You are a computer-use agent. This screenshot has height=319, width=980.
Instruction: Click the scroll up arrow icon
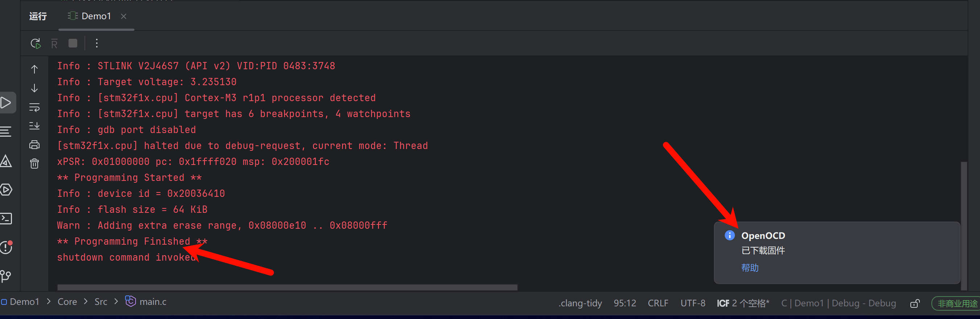click(34, 69)
